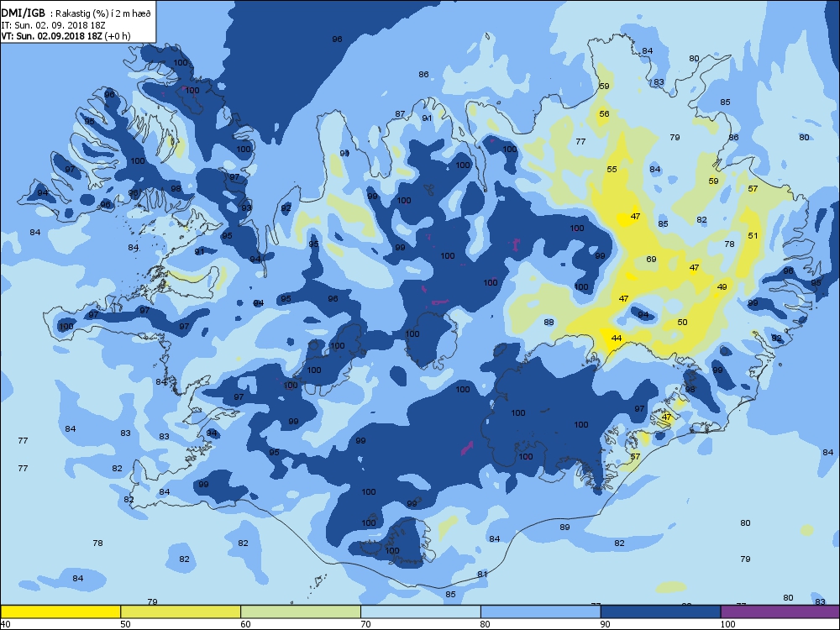The height and width of the screenshot is (630, 840).
Task: Click the humidity value '88'
Action: coord(549,323)
